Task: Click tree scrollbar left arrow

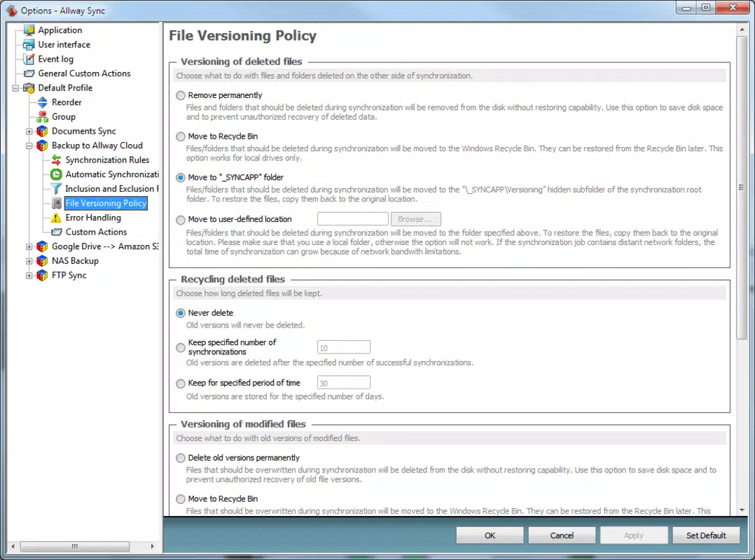Action: 13,546
